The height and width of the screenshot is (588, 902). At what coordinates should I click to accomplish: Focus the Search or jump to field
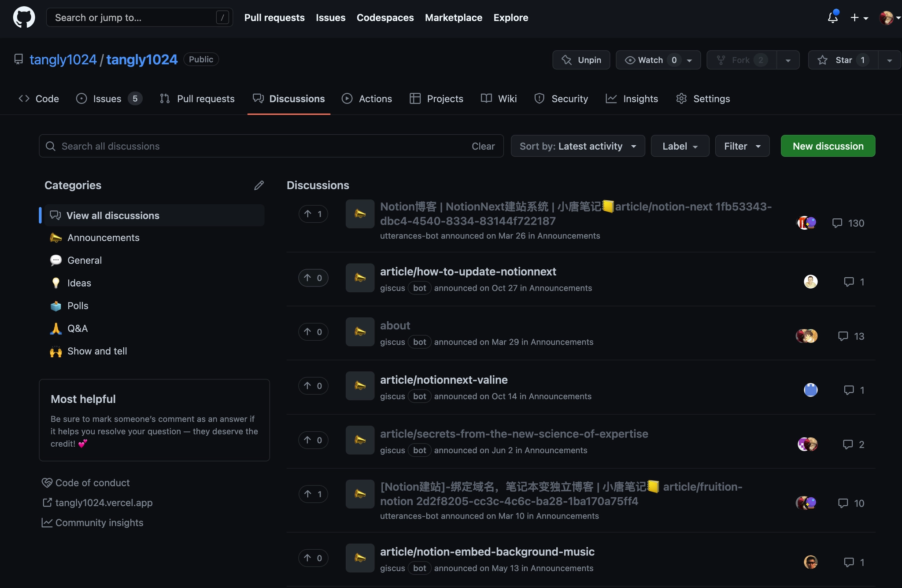[140, 18]
